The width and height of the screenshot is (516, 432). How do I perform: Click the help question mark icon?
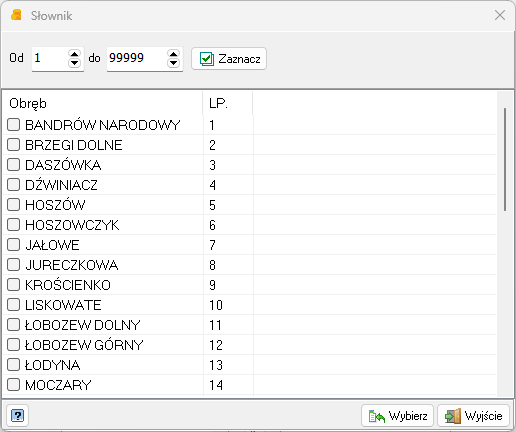click(x=17, y=416)
